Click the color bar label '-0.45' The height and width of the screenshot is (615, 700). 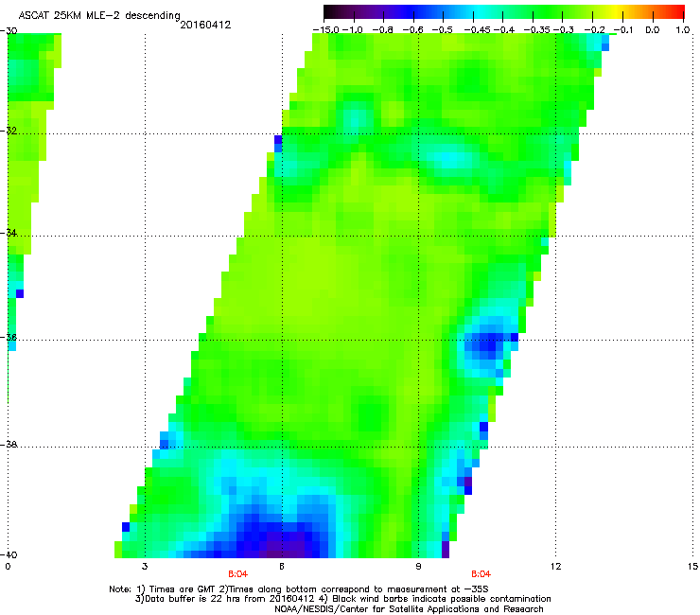tap(478, 30)
